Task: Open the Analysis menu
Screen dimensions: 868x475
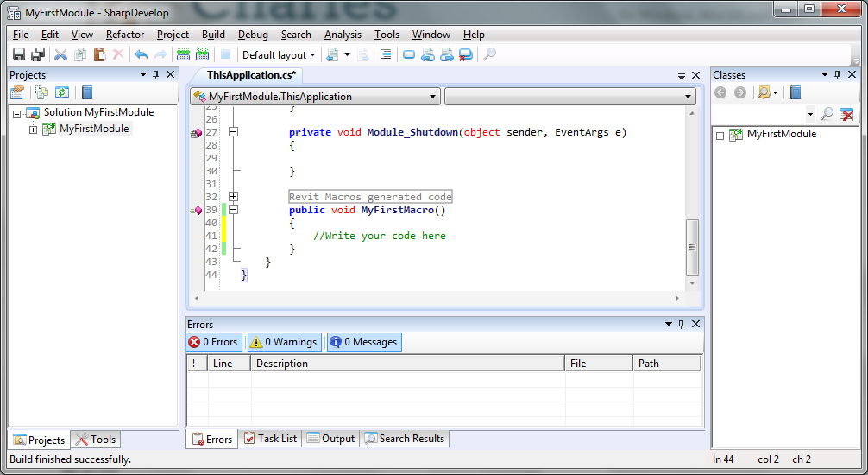Action: 343,35
